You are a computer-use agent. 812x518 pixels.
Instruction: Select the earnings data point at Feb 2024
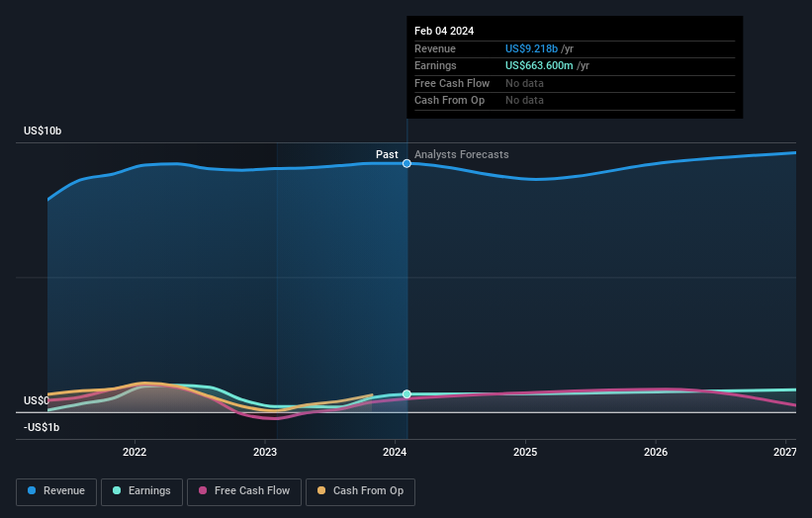point(407,394)
